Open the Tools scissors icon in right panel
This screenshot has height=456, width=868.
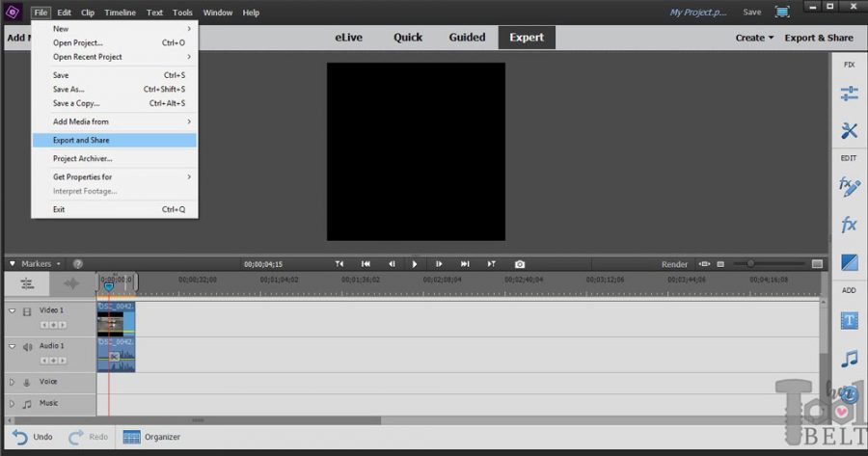click(849, 130)
